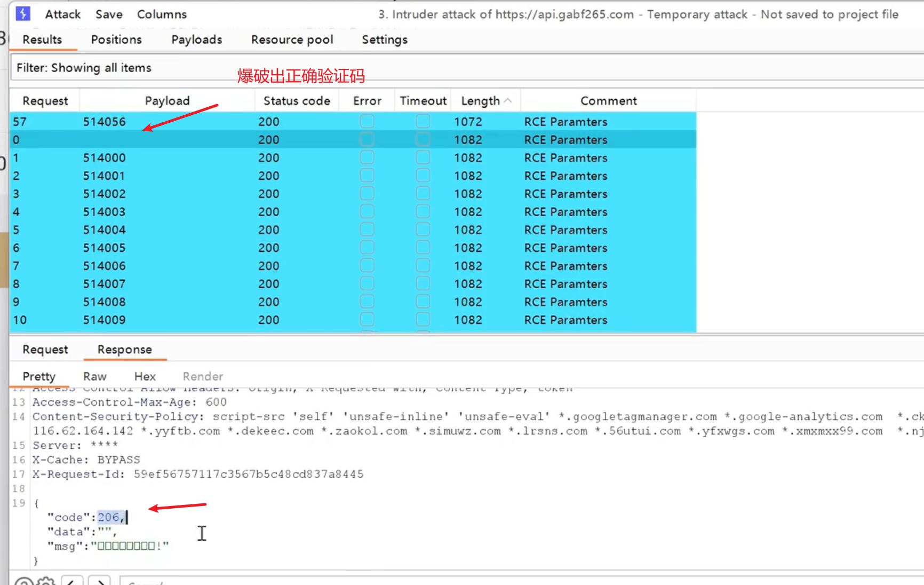Open search help question-mark icon
Viewport: 924px width, 585px height.
[23, 582]
